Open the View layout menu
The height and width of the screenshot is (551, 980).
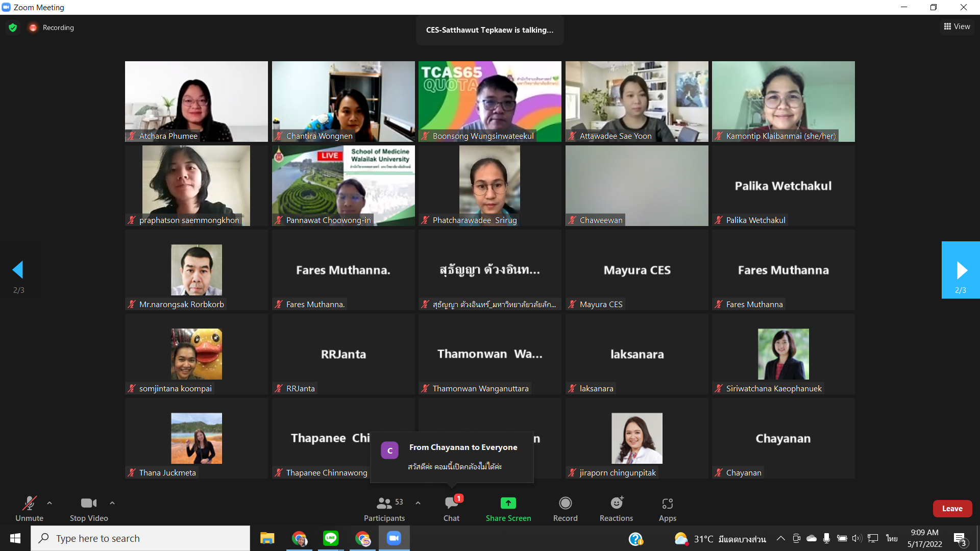click(957, 27)
